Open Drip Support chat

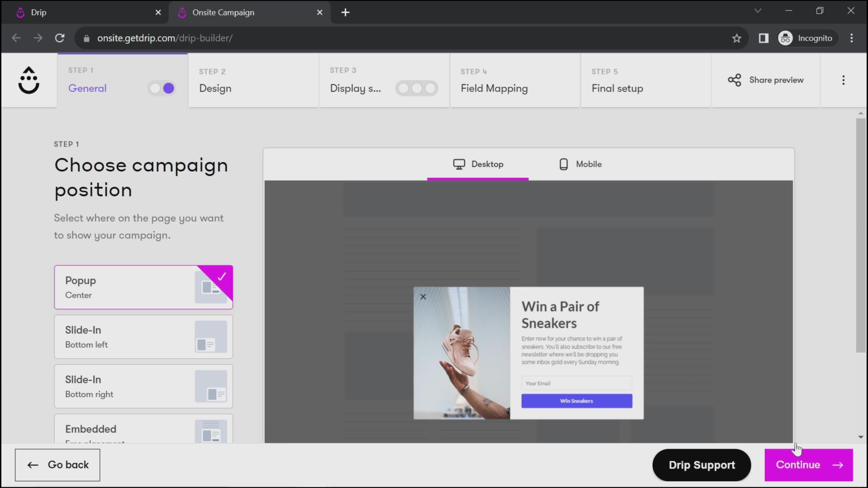(x=702, y=465)
